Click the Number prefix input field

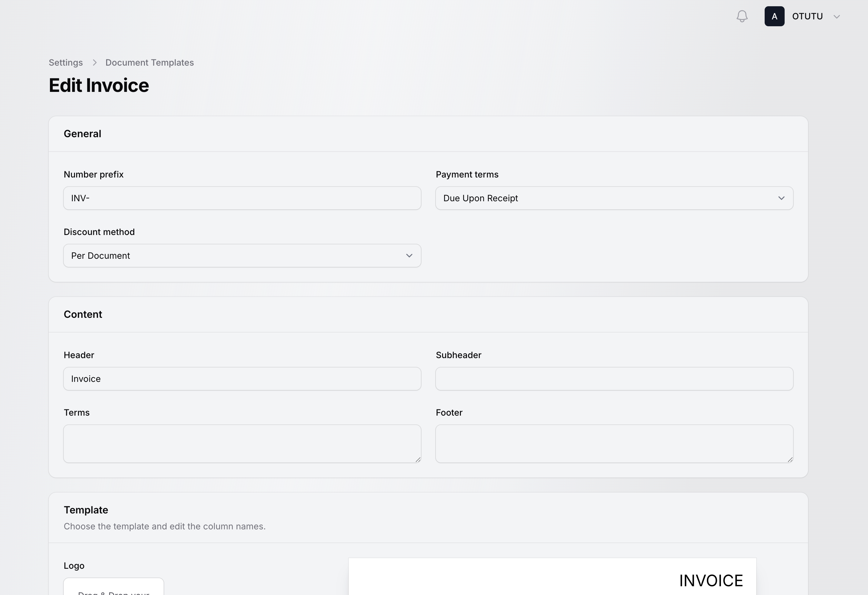pyautogui.click(x=242, y=198)
